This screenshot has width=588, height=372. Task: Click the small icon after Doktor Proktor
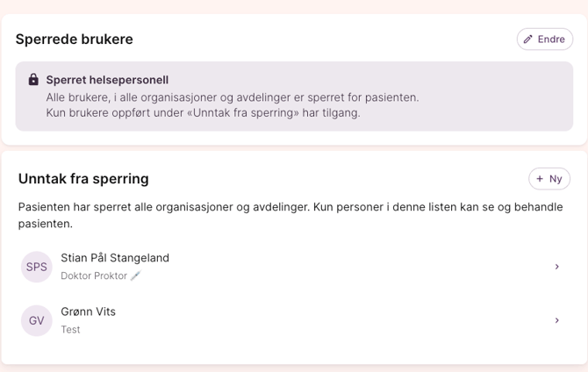pos(135,275)
